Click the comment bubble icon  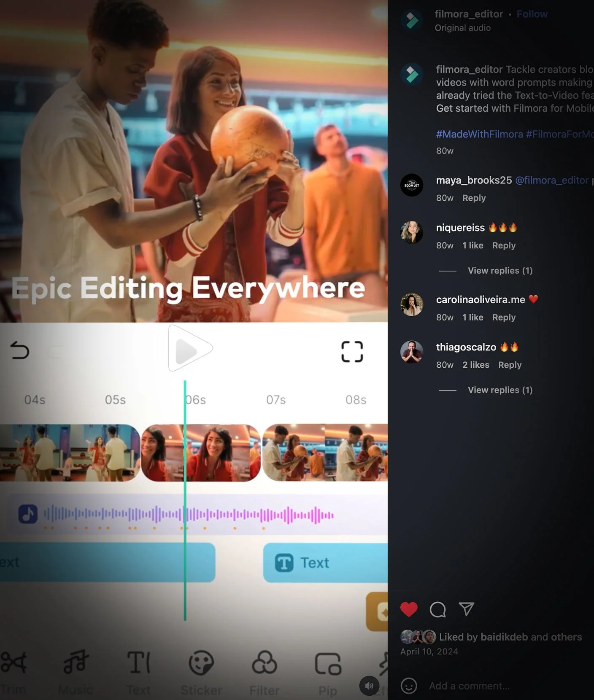pos(437,609)
